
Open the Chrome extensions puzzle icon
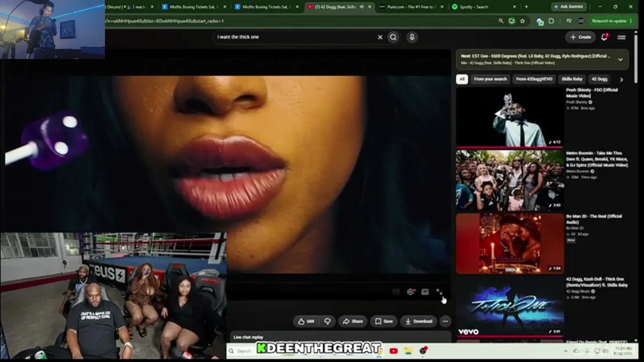pyautogui.click(x=551, y=21)
